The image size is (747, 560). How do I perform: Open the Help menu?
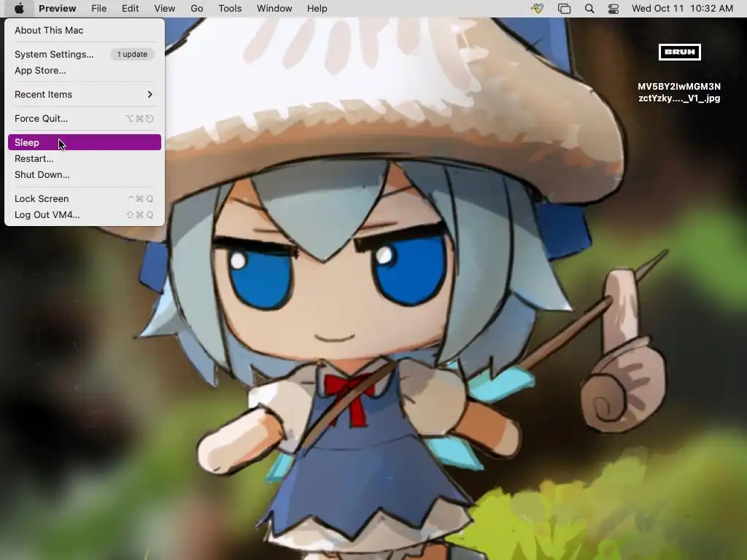pos(317,9)
